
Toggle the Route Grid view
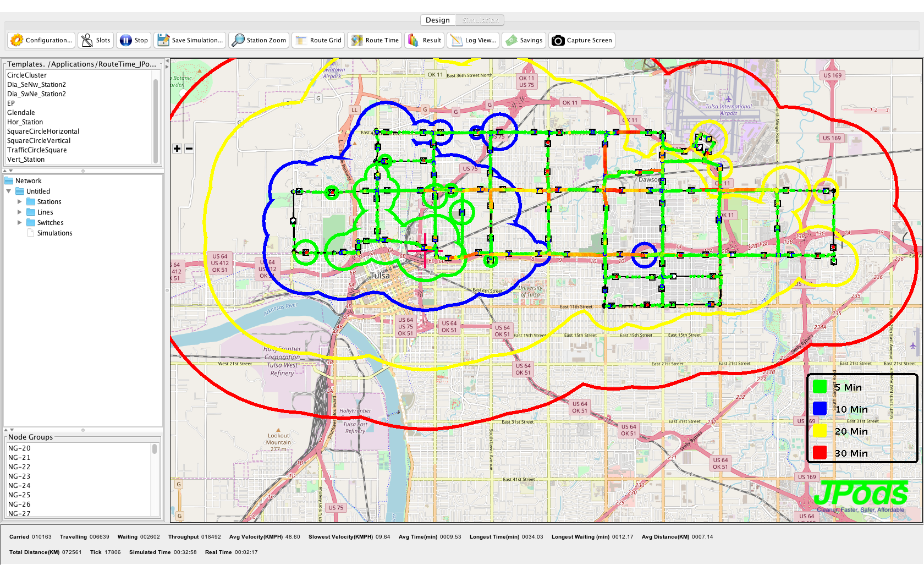coord(301,40)
